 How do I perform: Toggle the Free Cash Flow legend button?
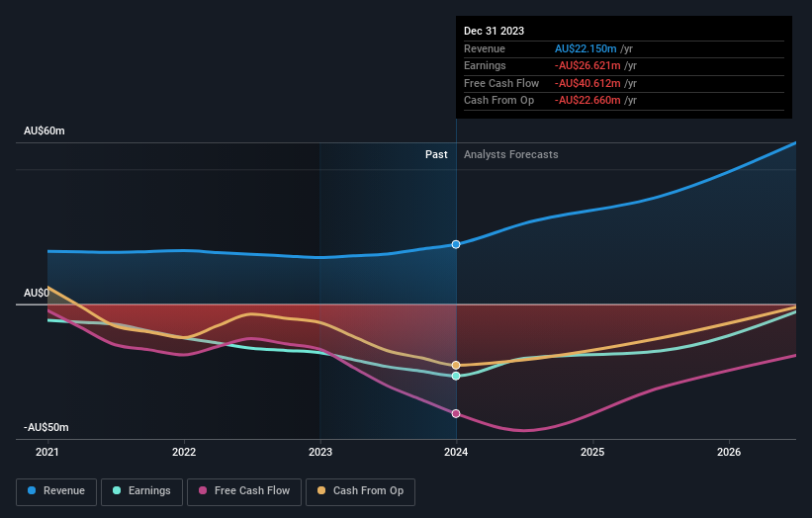(244, 491)
